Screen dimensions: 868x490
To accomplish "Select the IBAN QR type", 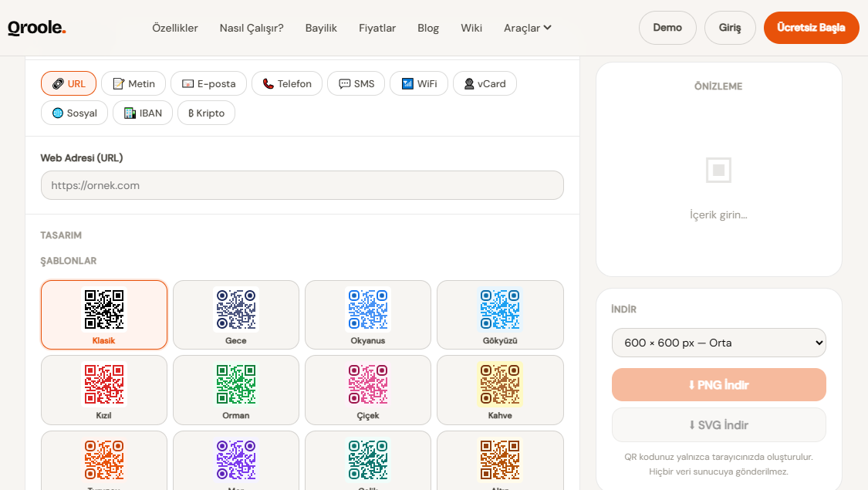I will point(143,113).
